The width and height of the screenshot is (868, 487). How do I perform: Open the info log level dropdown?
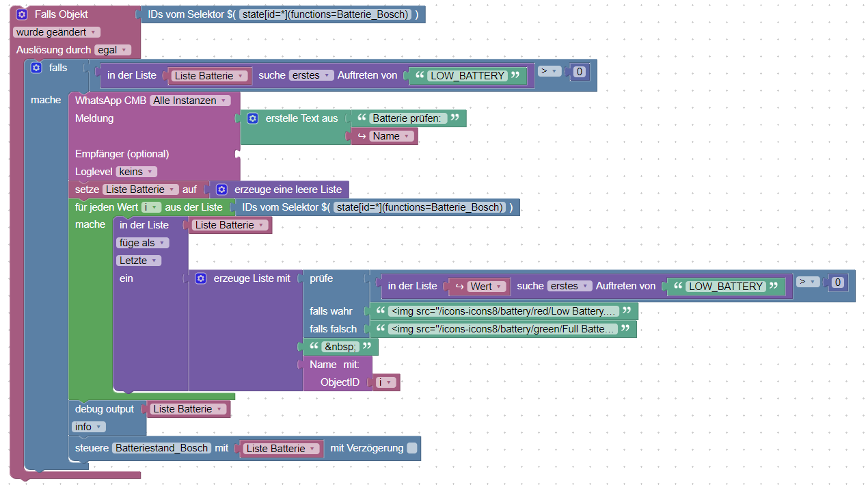(89, 427)
